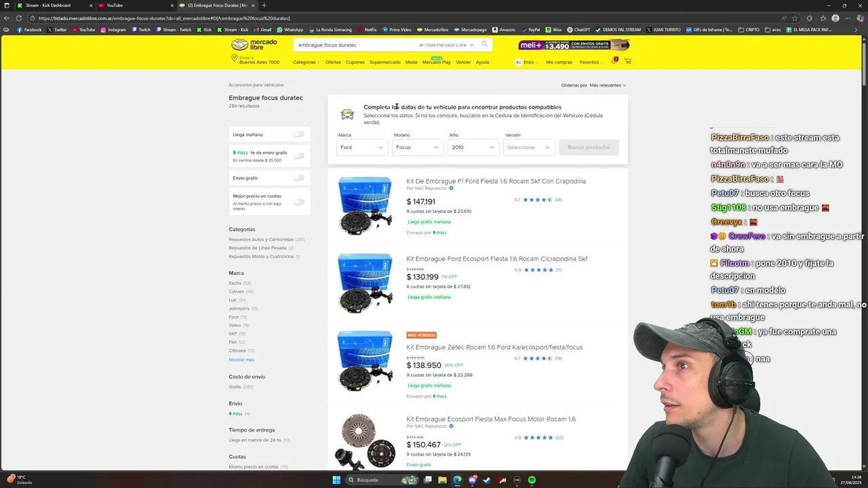Open Spotify from the taskbar
This screenshot has height=488, width=868.
(532, 480)
